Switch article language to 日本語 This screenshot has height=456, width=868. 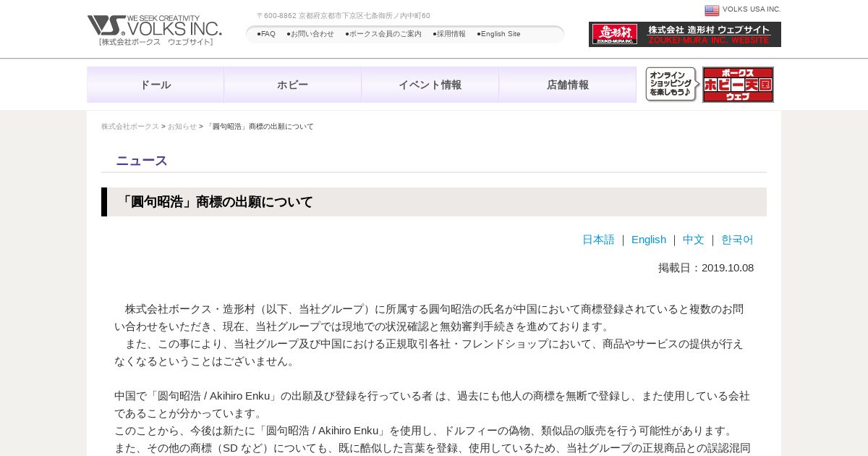coord(598,240)
